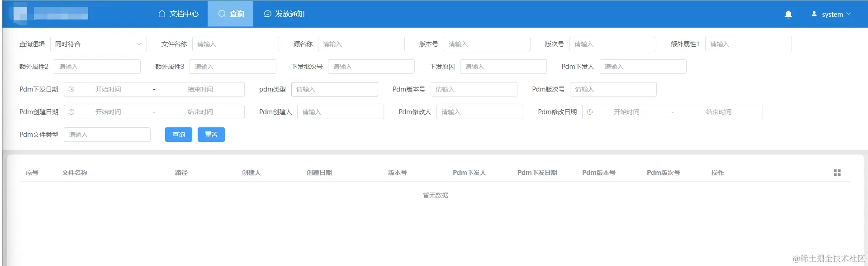Focus the Pdm版次号 input field

[613, 89]
